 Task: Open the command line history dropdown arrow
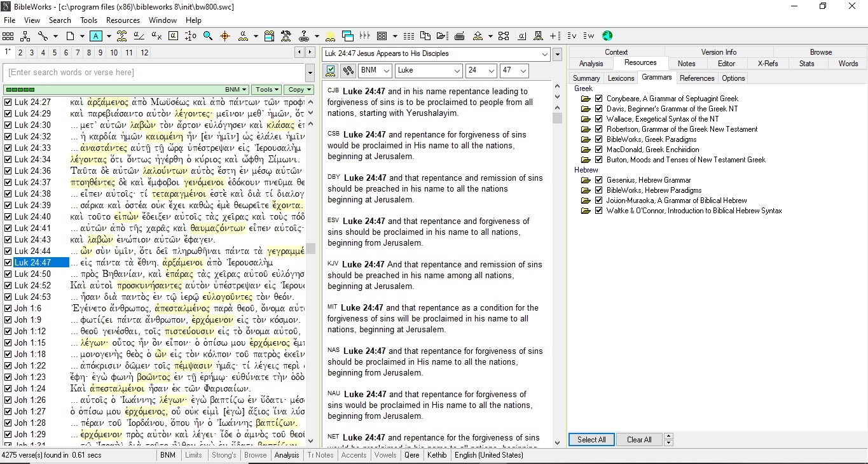click(310, 73)
